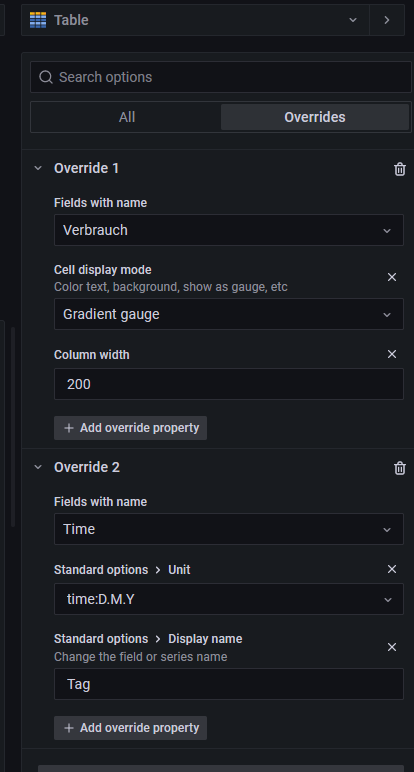Open the Verbrauch field name dropdown
This screenshot has height=772, width=414.
click(229, 230)
